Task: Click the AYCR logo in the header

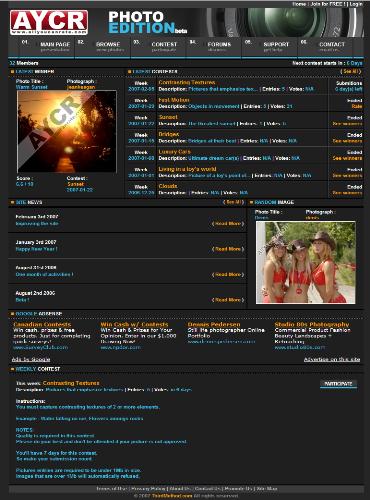Action: 49,22
